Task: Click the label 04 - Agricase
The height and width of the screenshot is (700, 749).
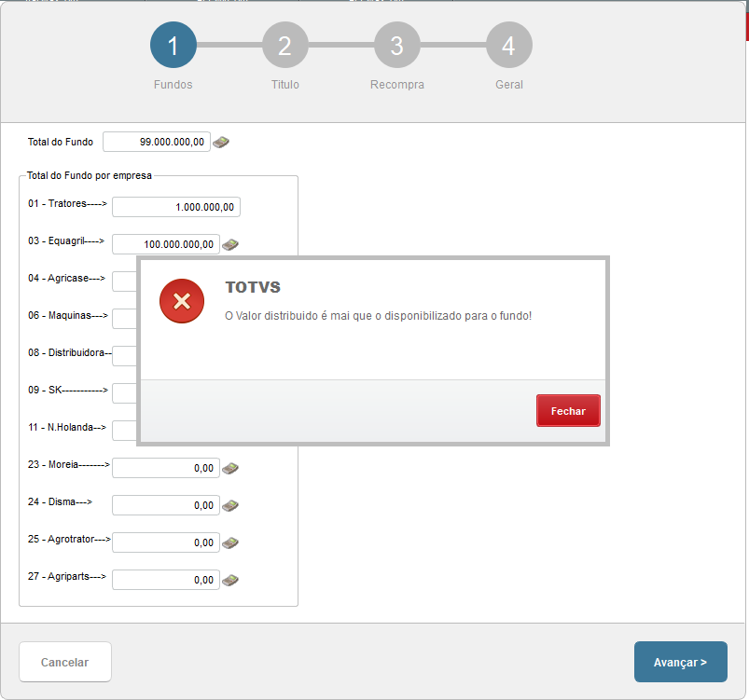Action: [x=66, y=278]
